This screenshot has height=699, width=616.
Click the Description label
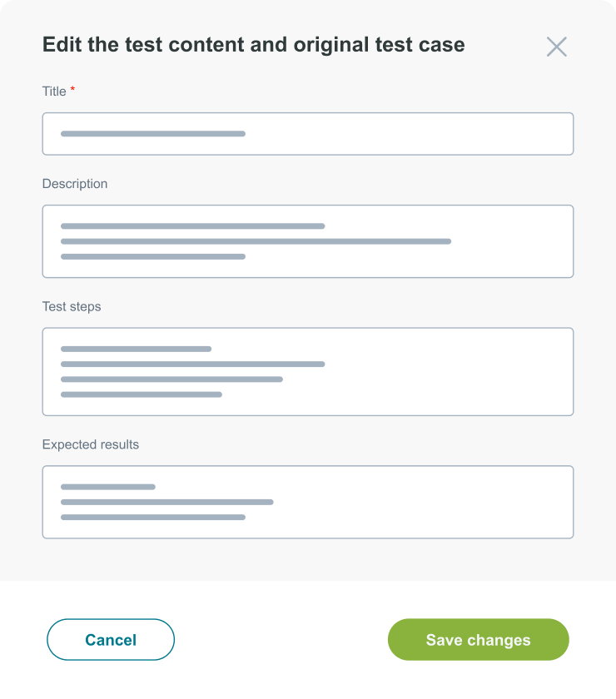(74, 184)
